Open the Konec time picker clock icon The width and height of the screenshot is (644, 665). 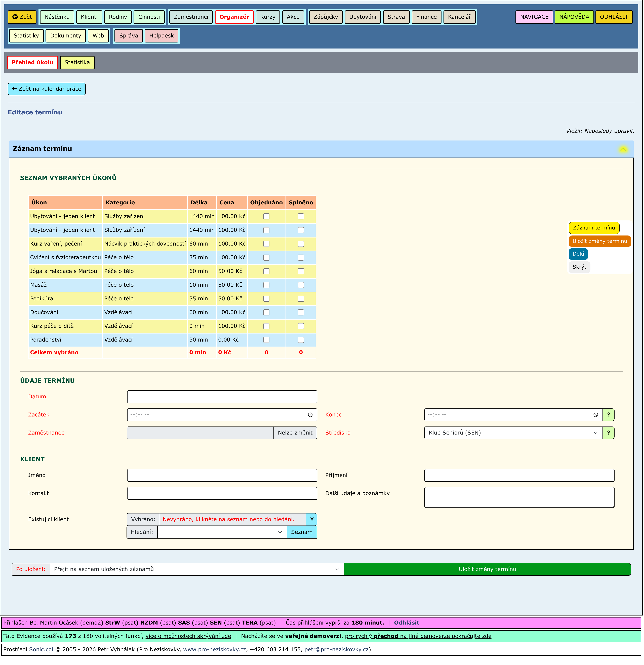tap(595, 415)
